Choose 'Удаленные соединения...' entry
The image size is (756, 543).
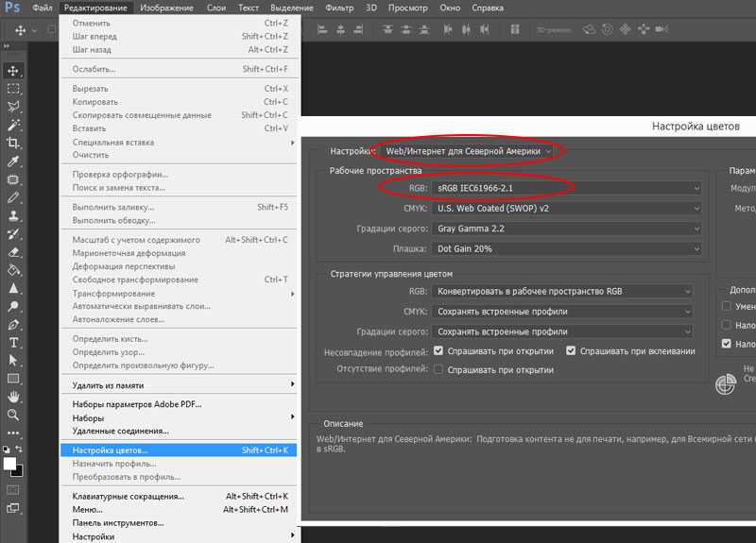[x=179, y=431]
